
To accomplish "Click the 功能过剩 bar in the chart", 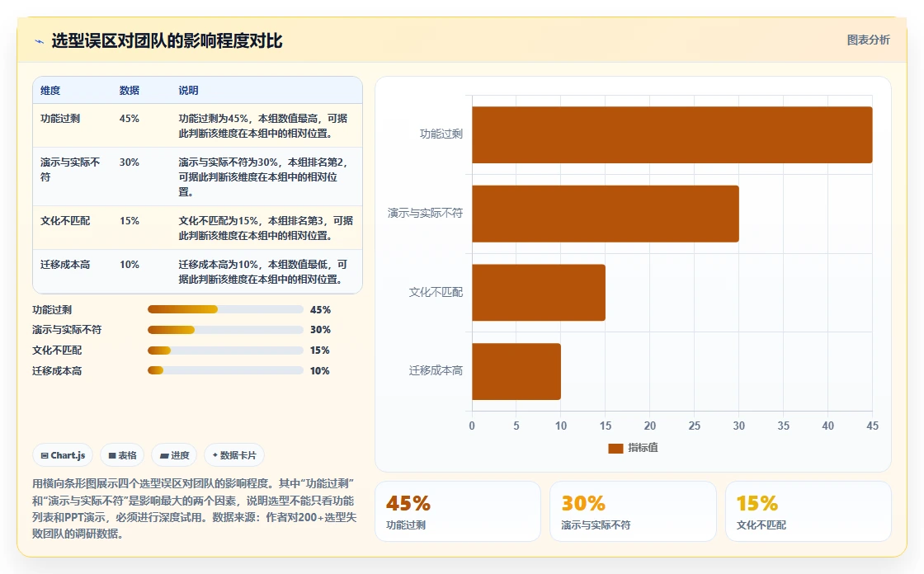I will (672, 135).
